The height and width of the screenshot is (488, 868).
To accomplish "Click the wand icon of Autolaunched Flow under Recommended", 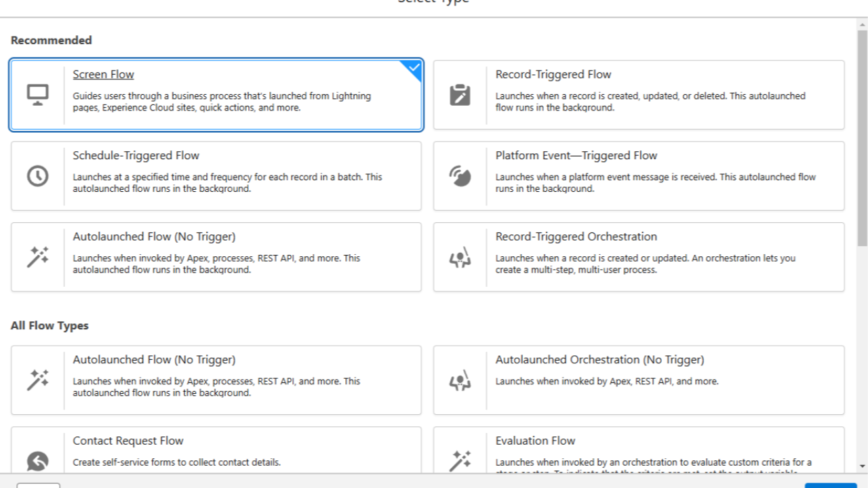I will [x=37, y=257].
